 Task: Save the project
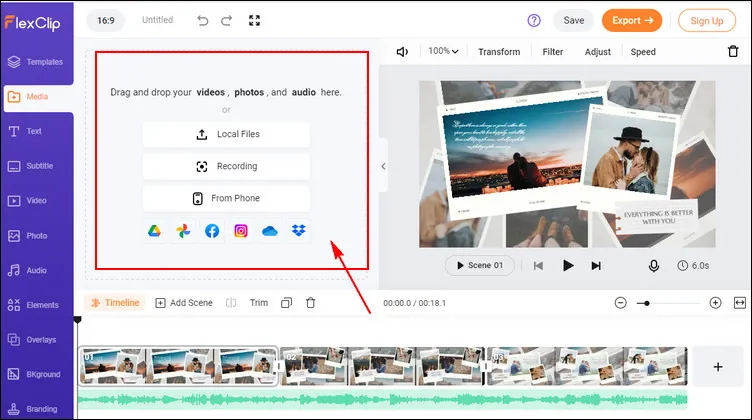574,21
